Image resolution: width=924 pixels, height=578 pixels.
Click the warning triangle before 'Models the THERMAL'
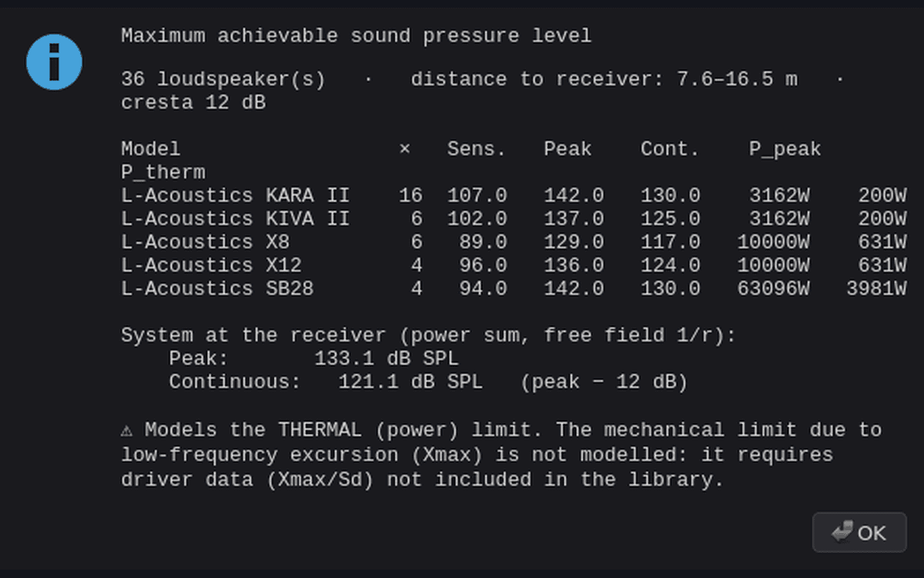(127, 430)
